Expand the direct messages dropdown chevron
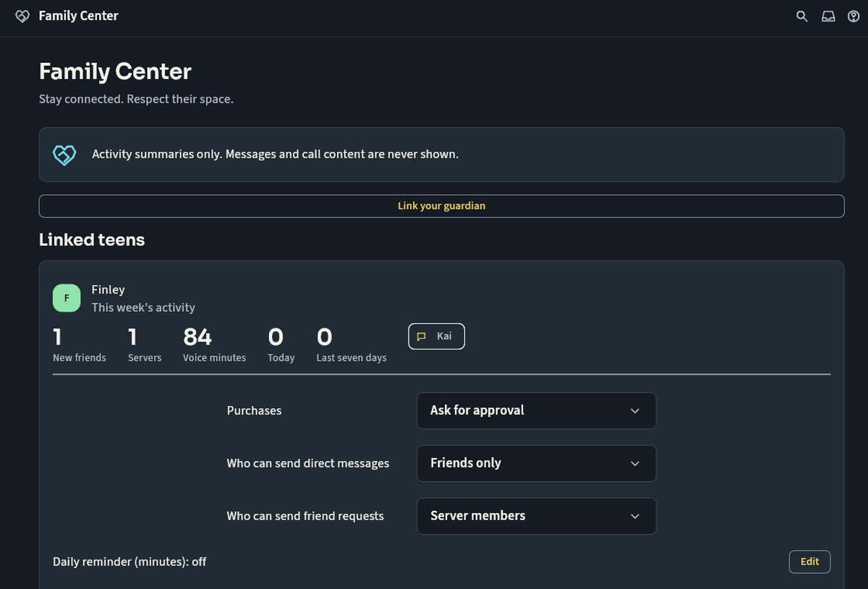The height and width of the screenshot is (589, 868). (x=635, y=463)
